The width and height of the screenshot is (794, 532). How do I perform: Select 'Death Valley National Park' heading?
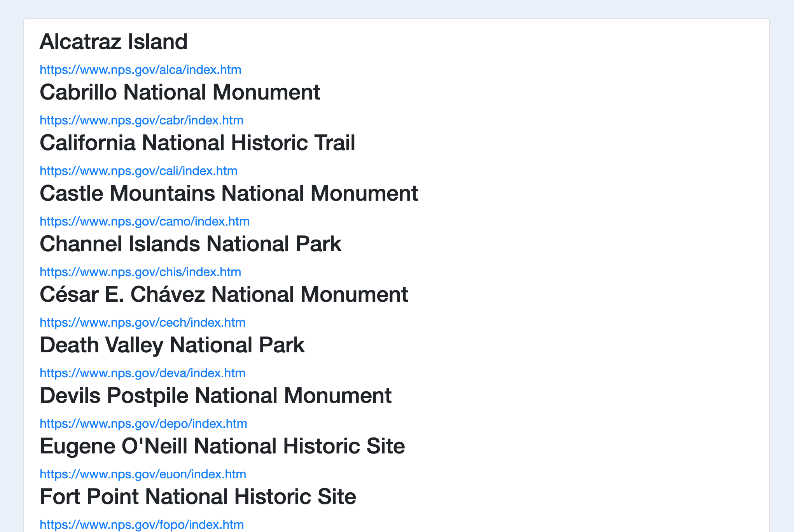tap(172, 345)
